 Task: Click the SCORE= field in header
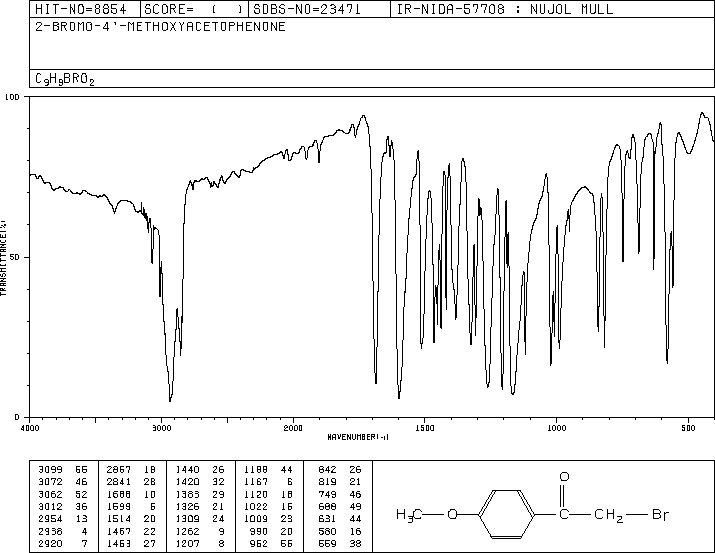coord(194,10)
